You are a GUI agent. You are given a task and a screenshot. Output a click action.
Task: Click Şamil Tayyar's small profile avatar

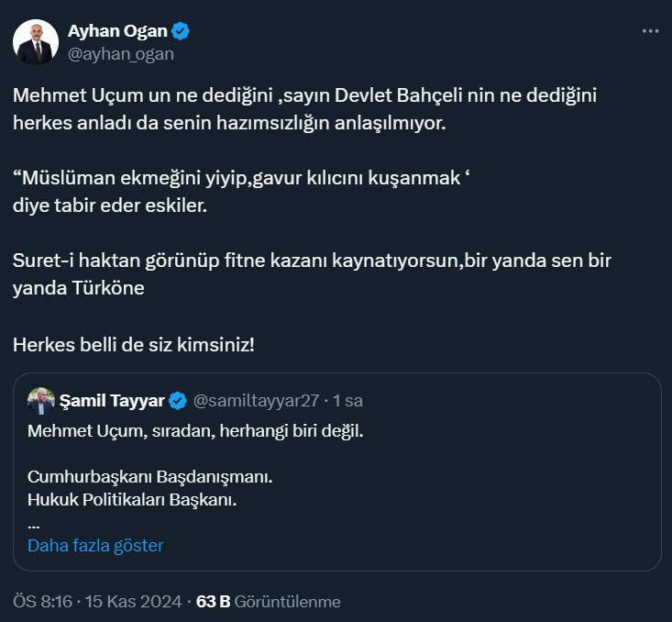pos(40,401)
